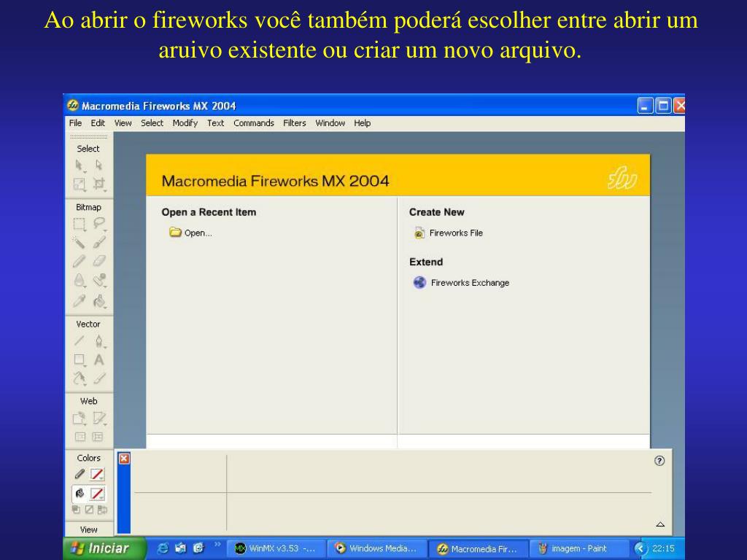Screen dimensions: 747x560
Task: Close the Property inspector with red X
Action: [x=124, y=459]
